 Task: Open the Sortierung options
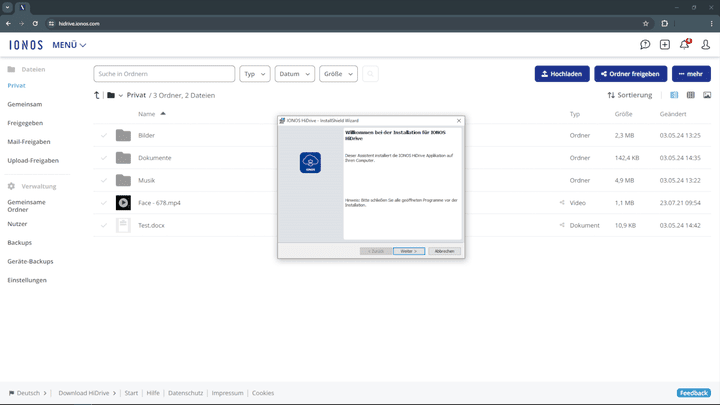[630, 95]
